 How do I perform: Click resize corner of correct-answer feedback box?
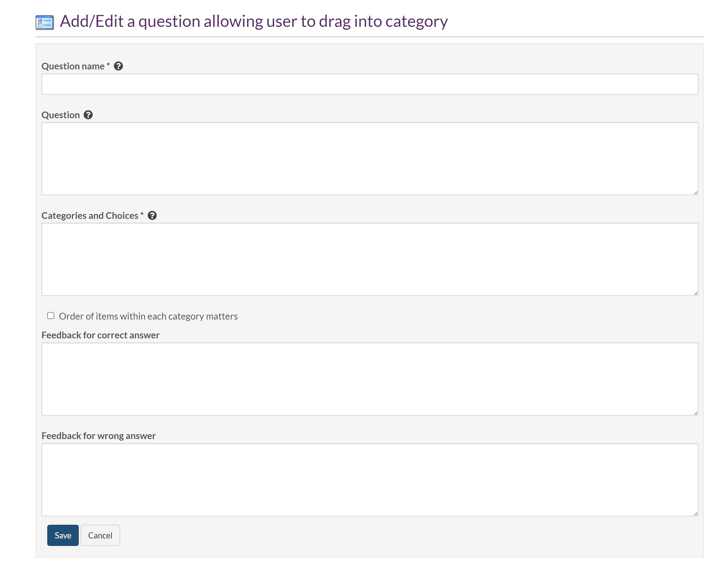[695, 413]
